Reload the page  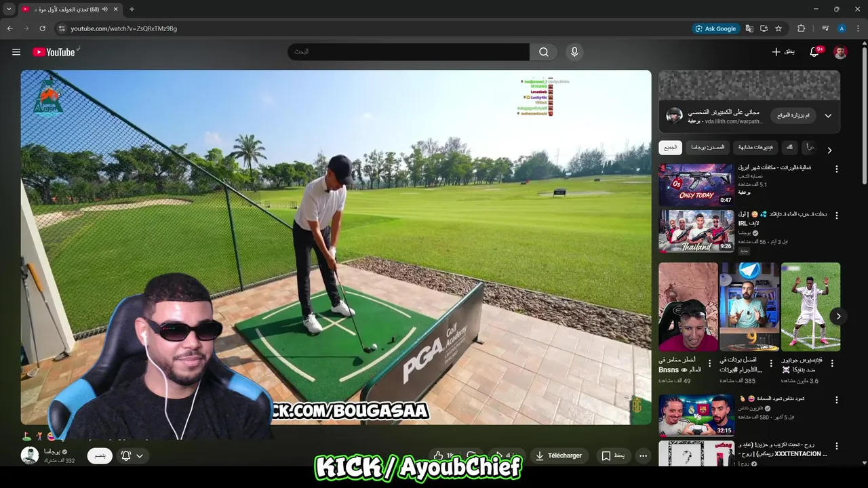[42, 28]
